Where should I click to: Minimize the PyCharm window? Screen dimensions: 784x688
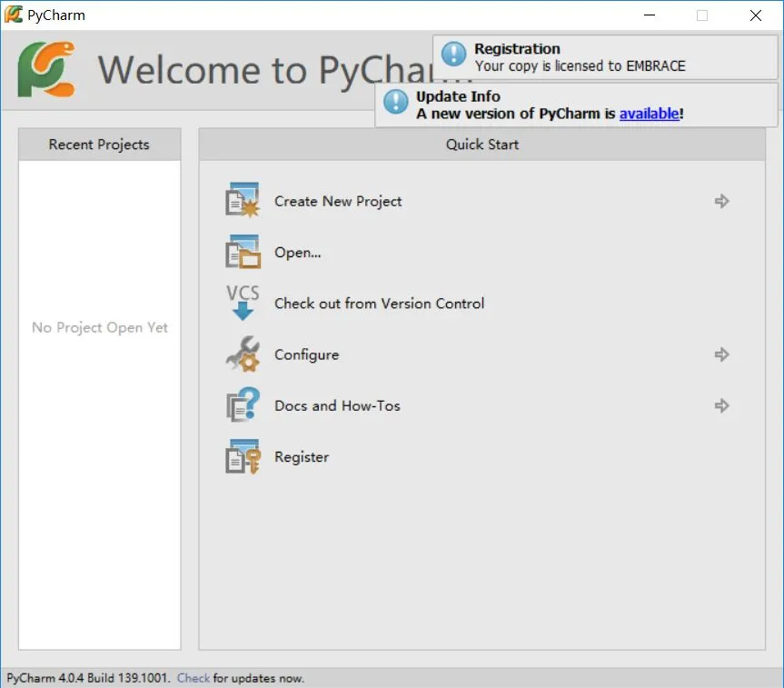pyautogui.click(x=650, y=15)
